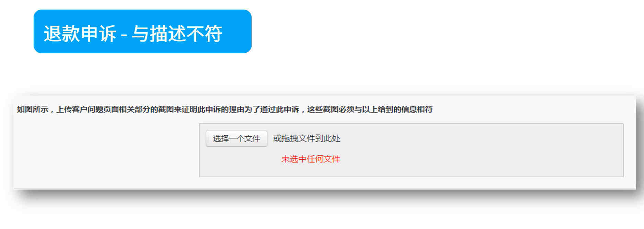Click the 上传客户问题页面 part of the instructions
The image size is (644, 229).
[x=88, y=110]
